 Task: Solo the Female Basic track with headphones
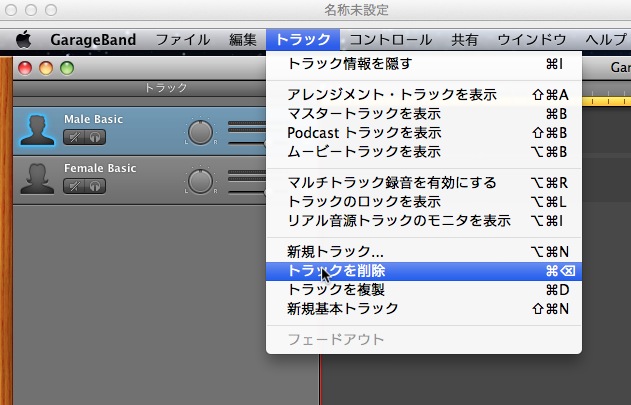pos(96,186)
